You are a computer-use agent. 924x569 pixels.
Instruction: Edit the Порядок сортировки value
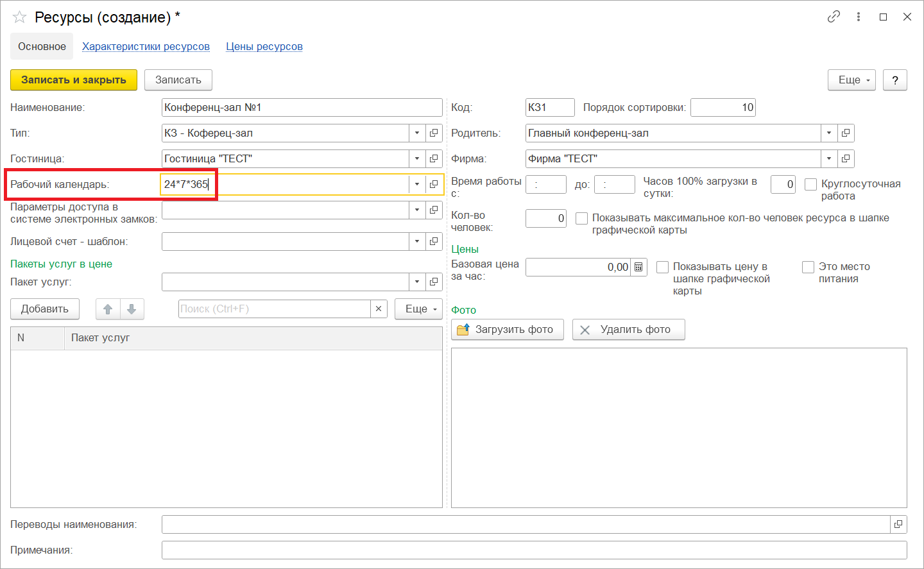point(723,107)
